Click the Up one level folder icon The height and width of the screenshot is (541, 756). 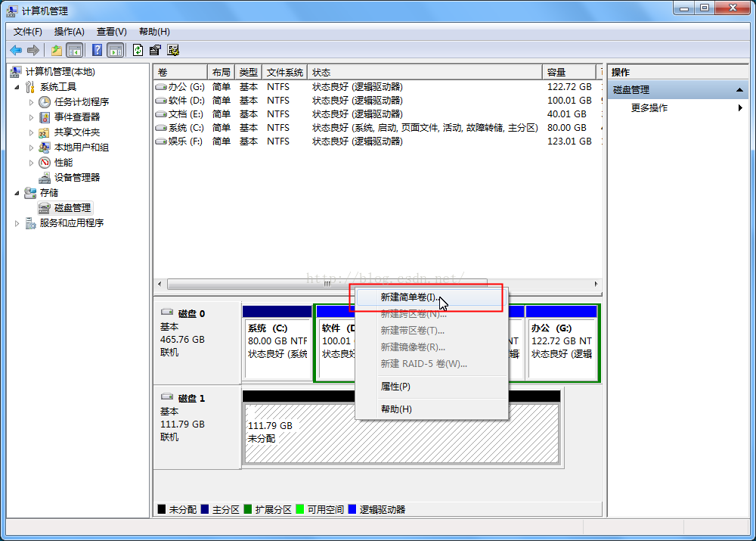point(57,50)
